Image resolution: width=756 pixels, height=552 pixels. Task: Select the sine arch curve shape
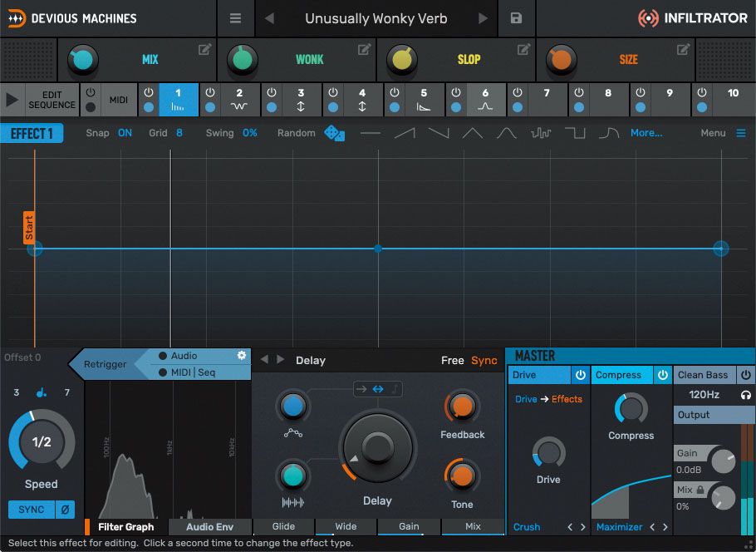click(x=507, y=133)
